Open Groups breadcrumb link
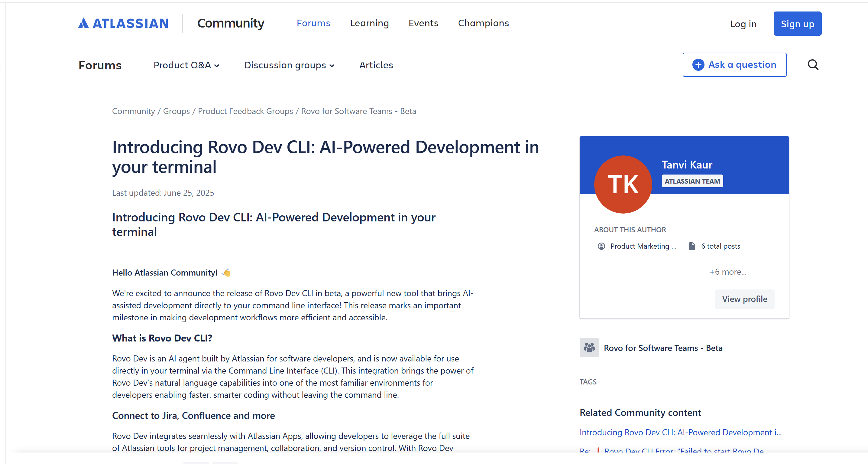Screen dimensions: 868x464 pyautogui.click(x=176, y=111)
